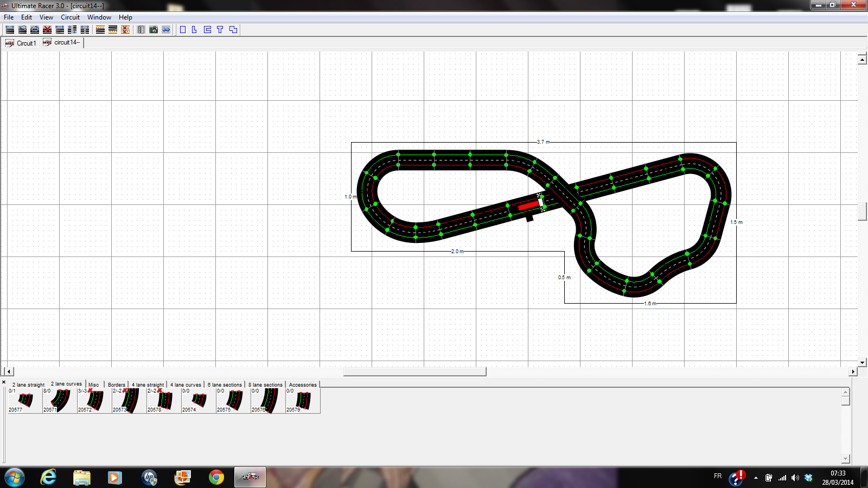Viewport: 868px width, 488px height.
Task: Click the borders removal icon with red X's
Action: [x=125, y=30]
